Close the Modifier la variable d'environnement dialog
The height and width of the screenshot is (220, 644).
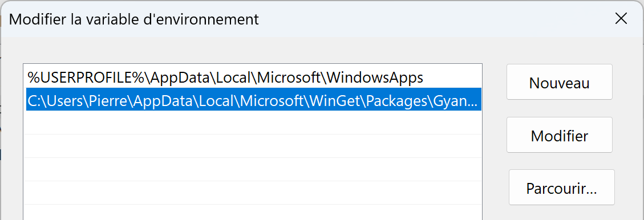coord(621,19)
